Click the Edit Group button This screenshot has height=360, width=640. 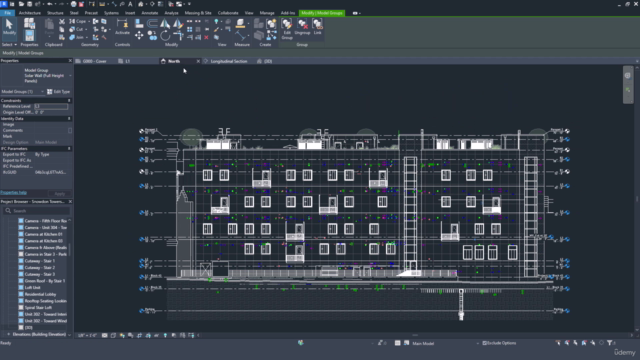coord(287,29)
